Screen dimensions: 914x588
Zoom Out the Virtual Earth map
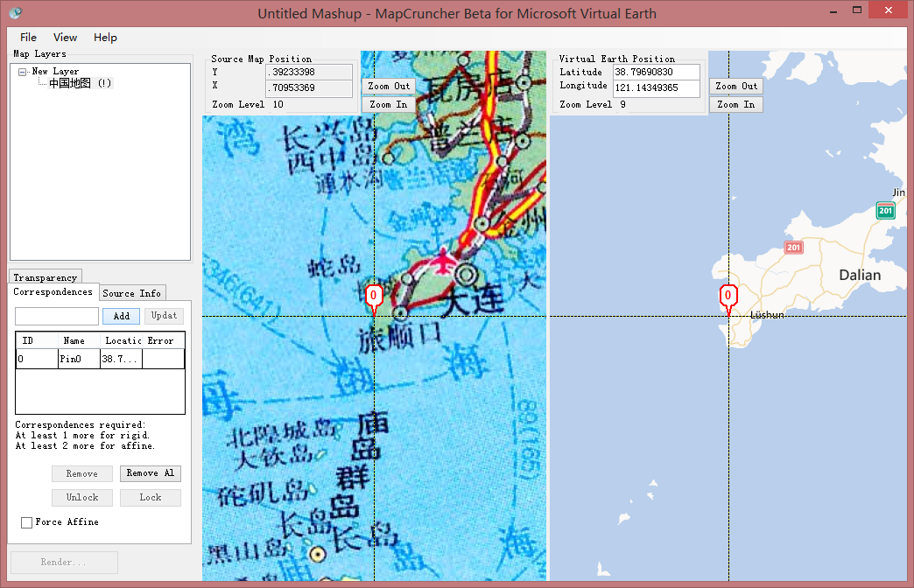tap(736, 87)
